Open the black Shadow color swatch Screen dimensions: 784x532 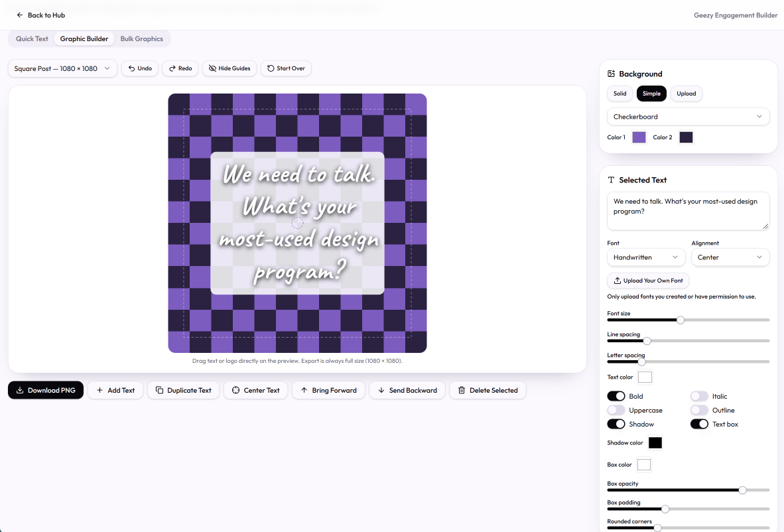pyautogui.click(x=655, y=443)
